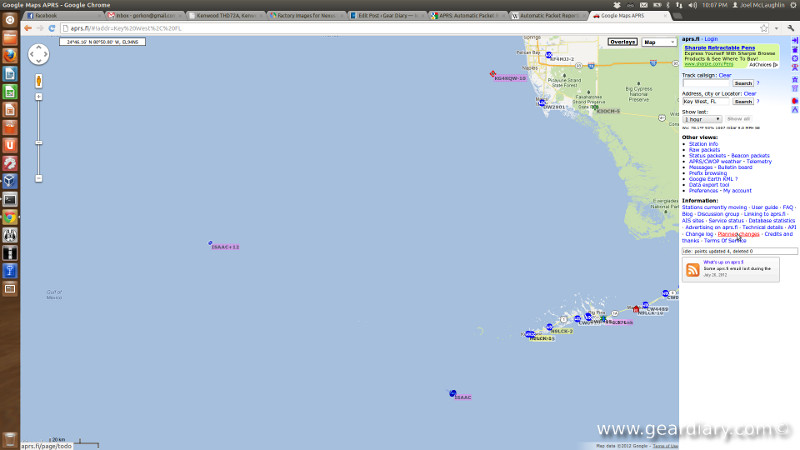The height and width of the screenshot is (450, 800).
Task: Open the Bluetooth indicator in the top bar
Action: coord(668,5)
